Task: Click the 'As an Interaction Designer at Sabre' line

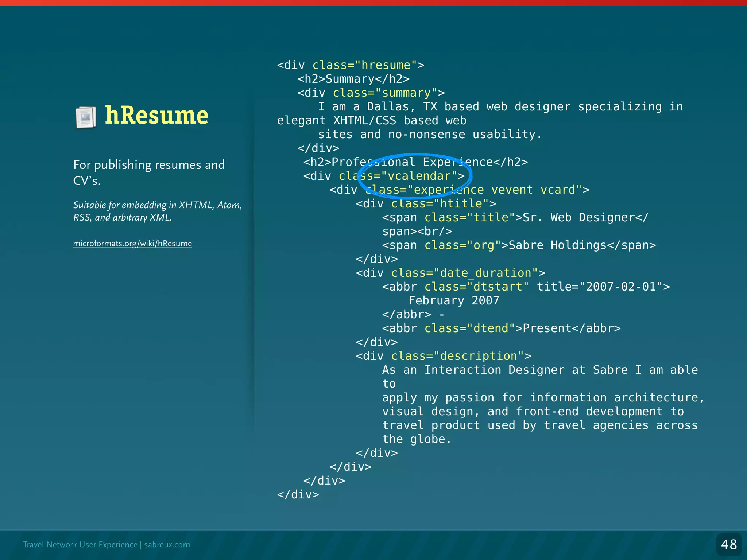Action: 540,370
